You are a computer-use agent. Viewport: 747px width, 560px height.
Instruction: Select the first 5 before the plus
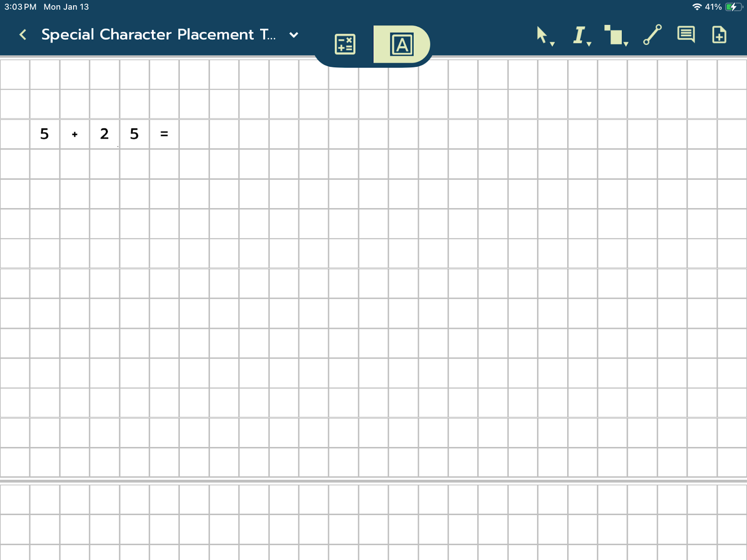pyautogui.click(x=45, y=134)
